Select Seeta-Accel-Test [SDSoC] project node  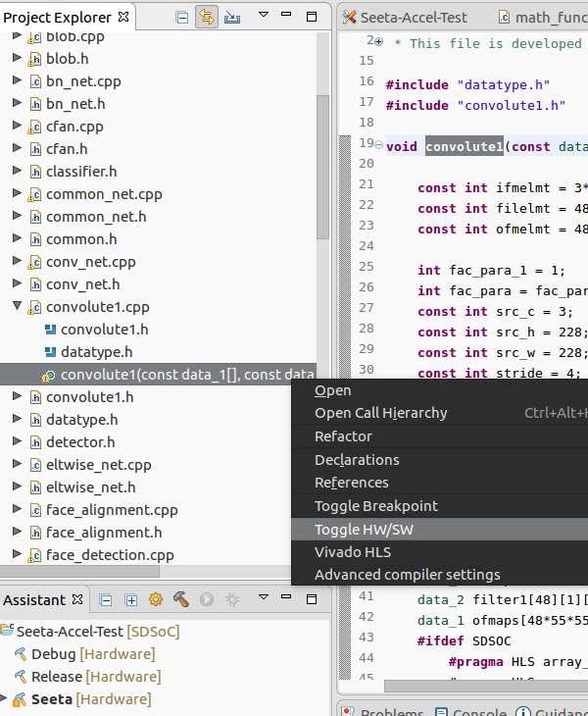[90, 632]
